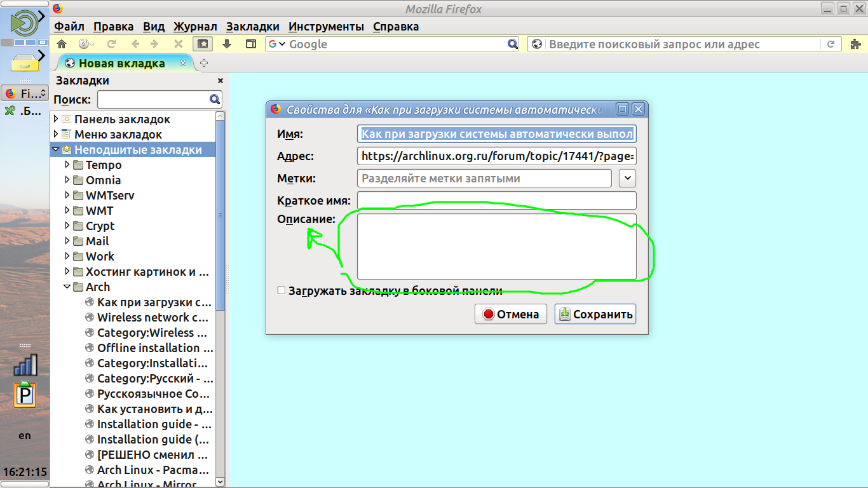
Task: Click the bookmarks sidebar Поиск field
Action: point(159,99)
